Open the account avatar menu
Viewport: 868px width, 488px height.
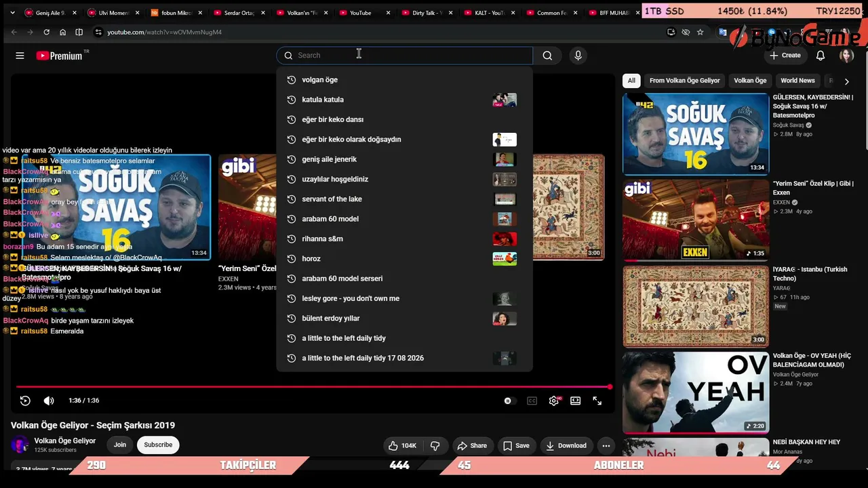[846, 56]
